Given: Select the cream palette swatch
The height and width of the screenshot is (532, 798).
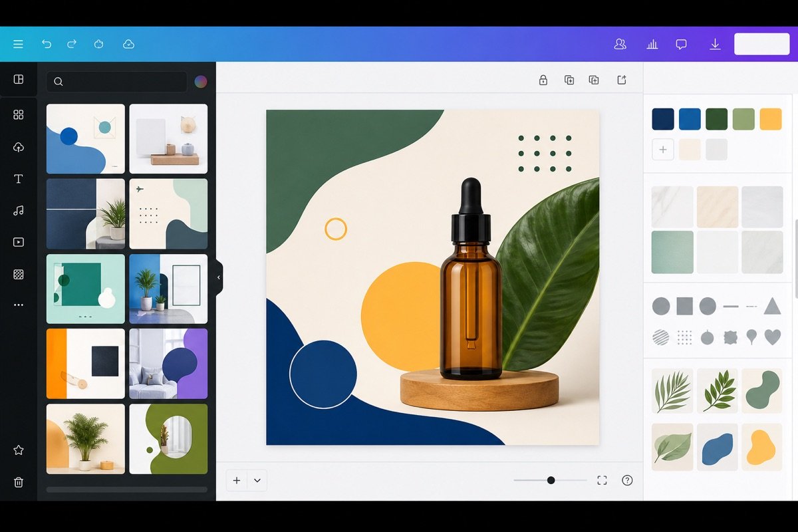Looking at the screenshot, I should tap(690, 150).
